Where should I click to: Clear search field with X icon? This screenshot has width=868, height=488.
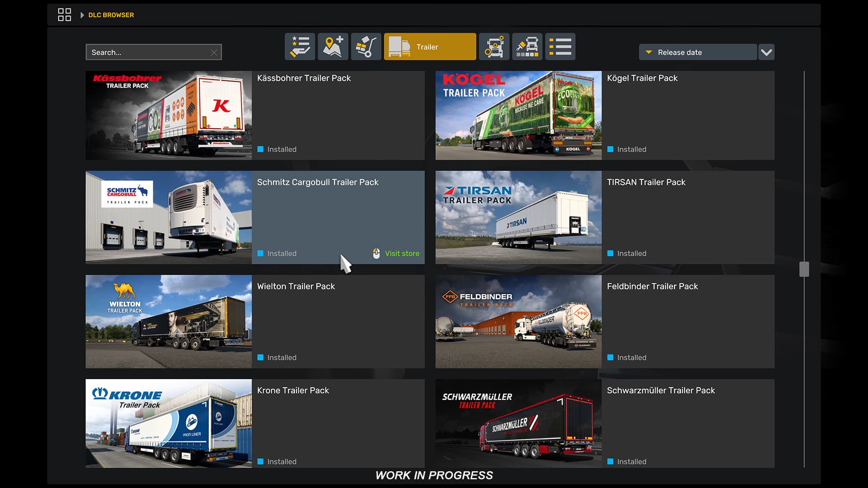pos(214,53)
